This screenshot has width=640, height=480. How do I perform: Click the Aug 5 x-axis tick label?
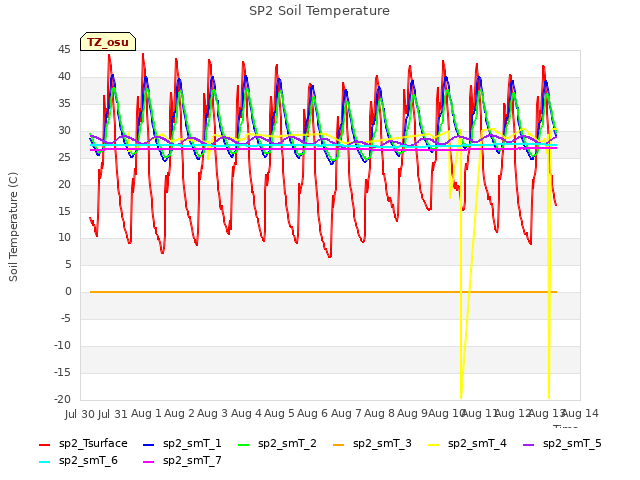(x=279, y=413)
